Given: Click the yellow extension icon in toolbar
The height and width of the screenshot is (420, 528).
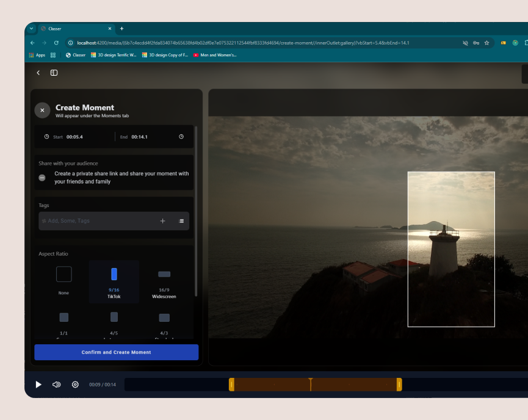Looking at the screenshot, I should [503, 43].
